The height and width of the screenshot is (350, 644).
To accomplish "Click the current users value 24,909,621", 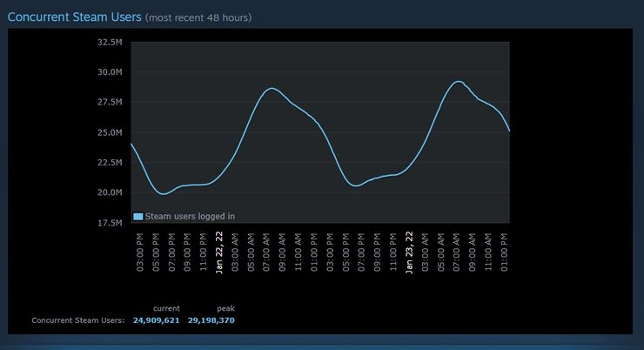I will tap(156, 320).
